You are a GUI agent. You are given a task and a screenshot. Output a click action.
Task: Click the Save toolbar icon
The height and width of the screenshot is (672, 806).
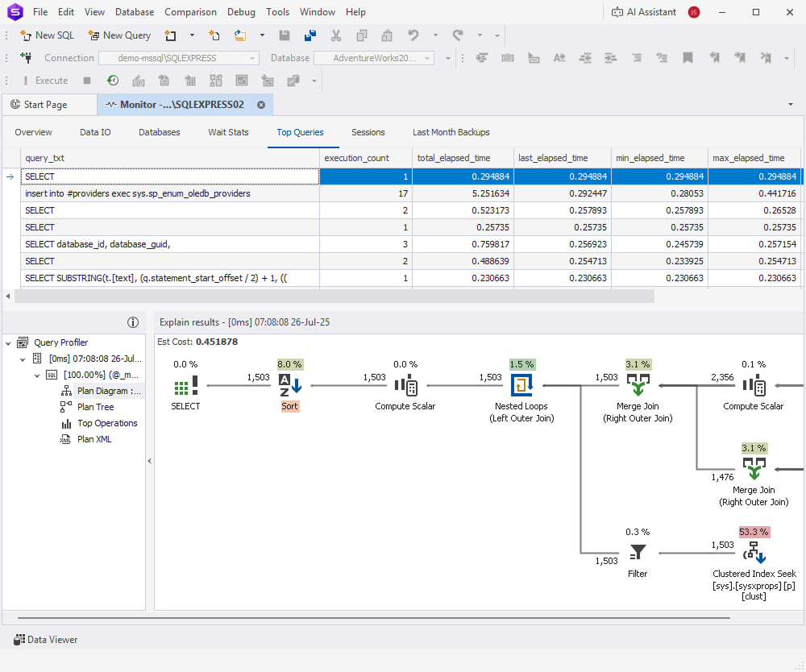[285, 35]
